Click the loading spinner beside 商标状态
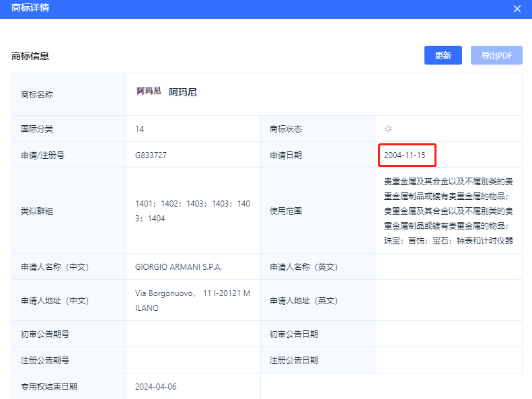 (x=388, y=129)
